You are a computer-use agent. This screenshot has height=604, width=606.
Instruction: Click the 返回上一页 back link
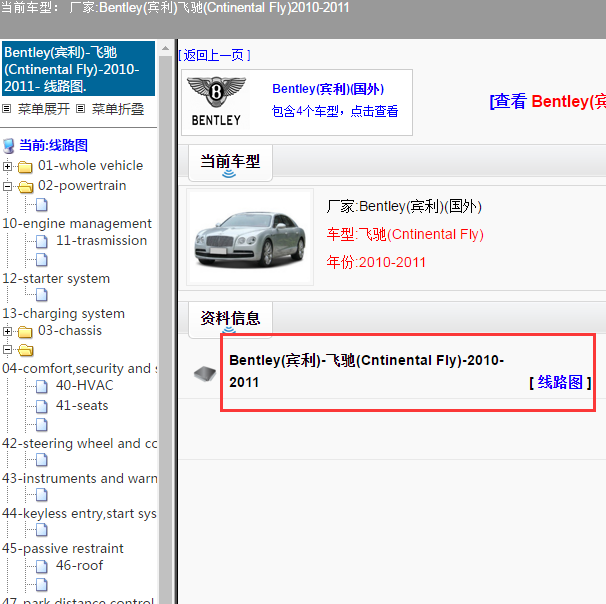pos(214,55)
